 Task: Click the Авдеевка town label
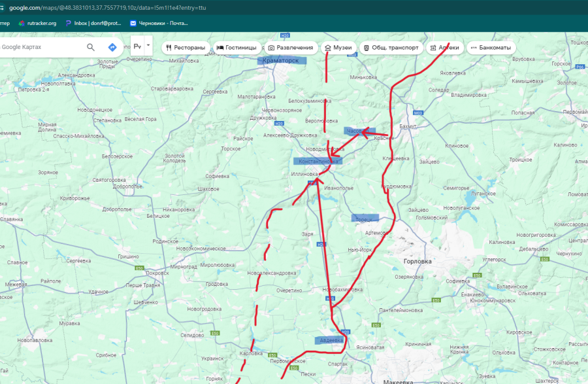[331, 340]
